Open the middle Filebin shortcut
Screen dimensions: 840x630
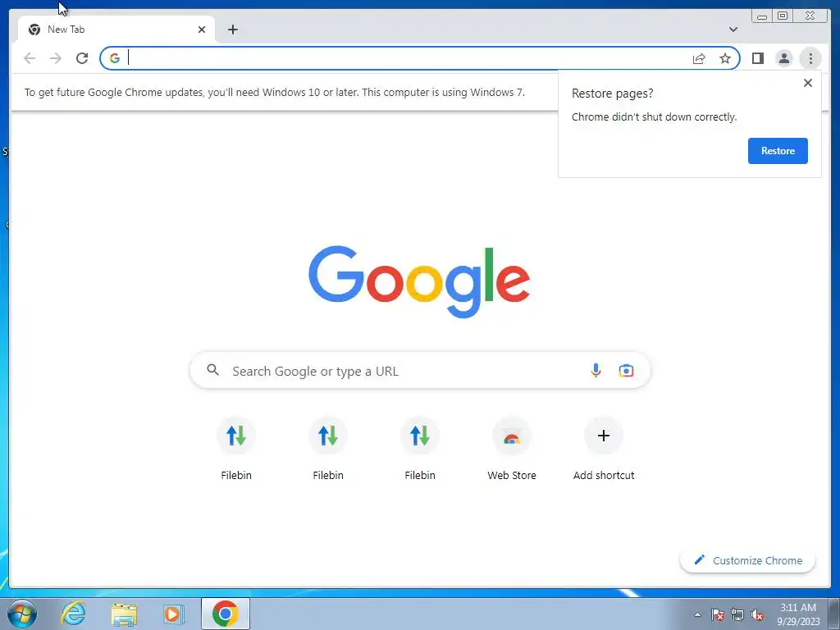click(328, 449)
